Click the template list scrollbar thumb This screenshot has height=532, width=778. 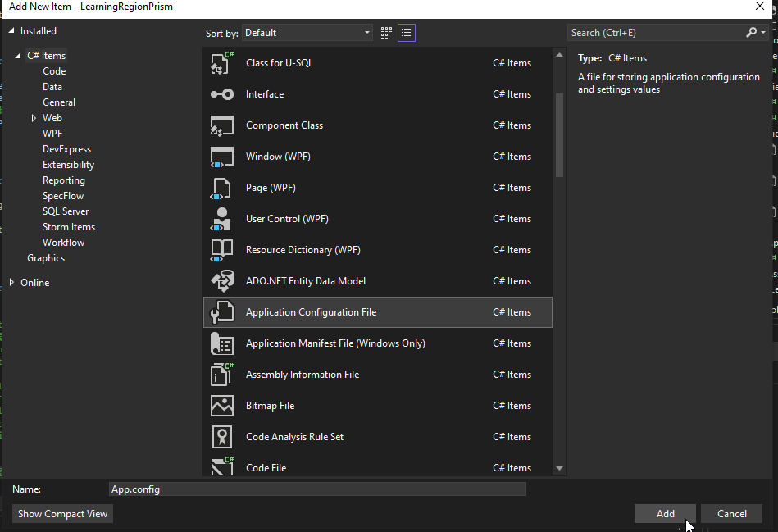[560, 135]
